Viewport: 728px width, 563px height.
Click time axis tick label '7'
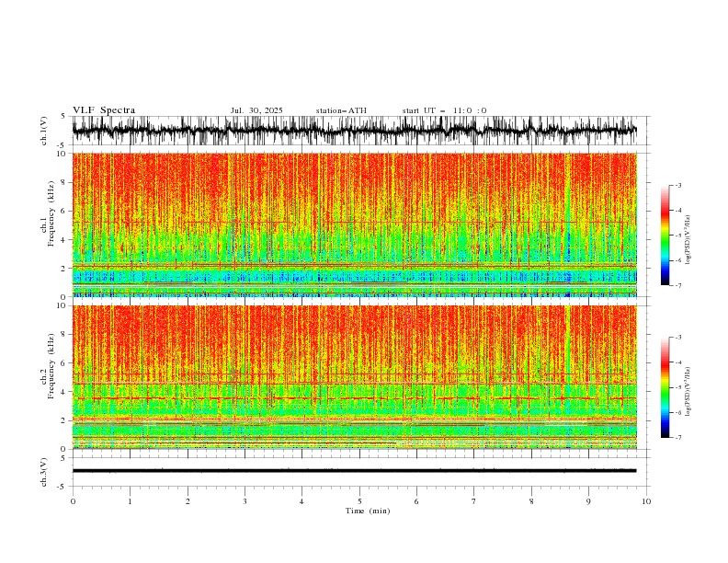click(x=474, y=501)
